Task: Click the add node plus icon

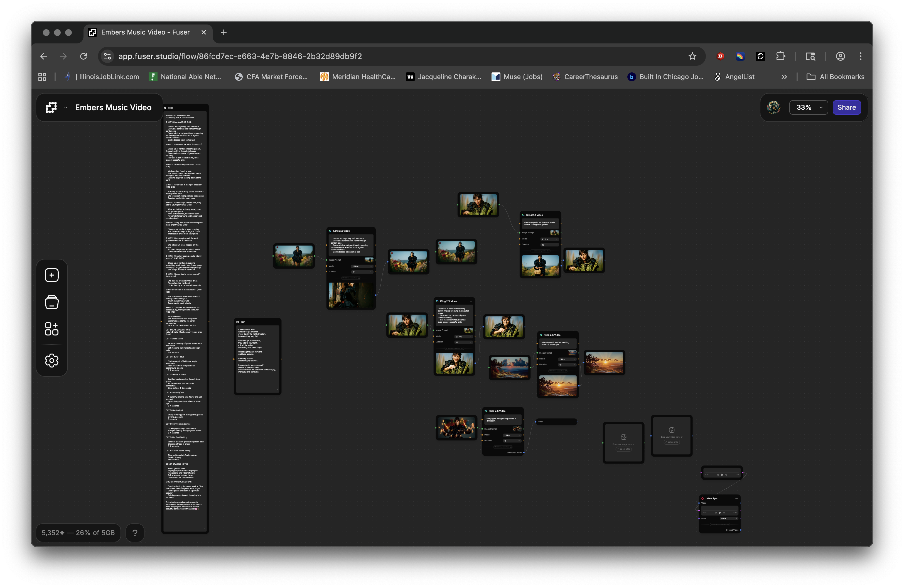Action: (x=52, y=275)
